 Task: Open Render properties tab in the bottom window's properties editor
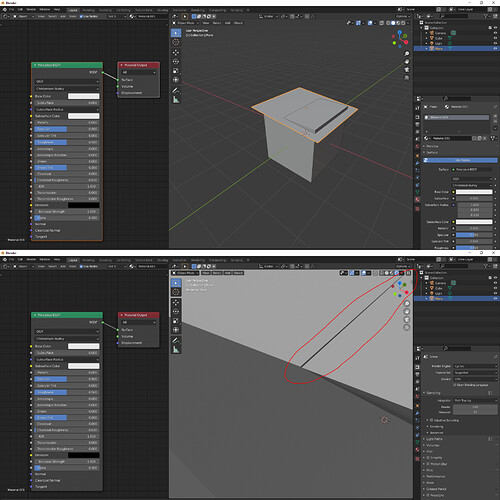tap(417, 367)
